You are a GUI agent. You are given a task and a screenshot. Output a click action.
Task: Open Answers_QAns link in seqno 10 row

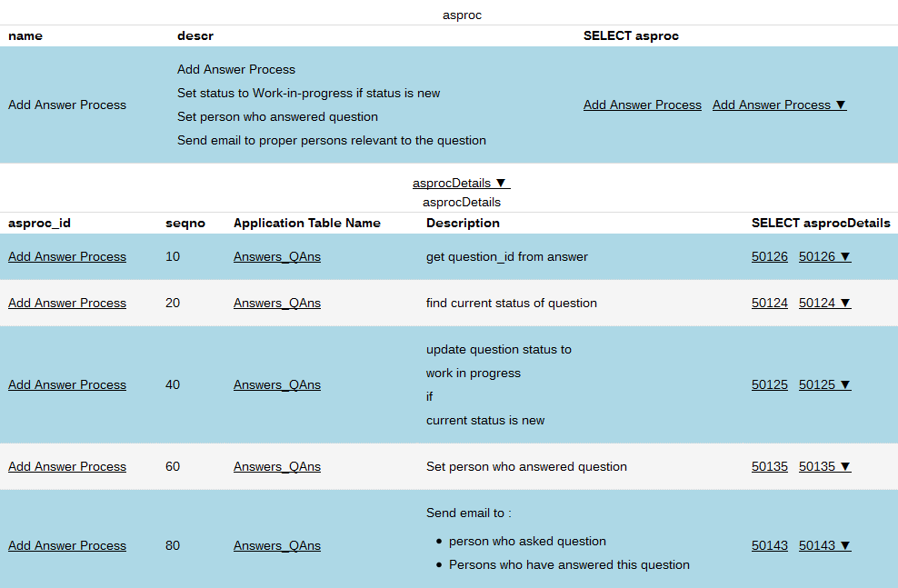[276, 256]
